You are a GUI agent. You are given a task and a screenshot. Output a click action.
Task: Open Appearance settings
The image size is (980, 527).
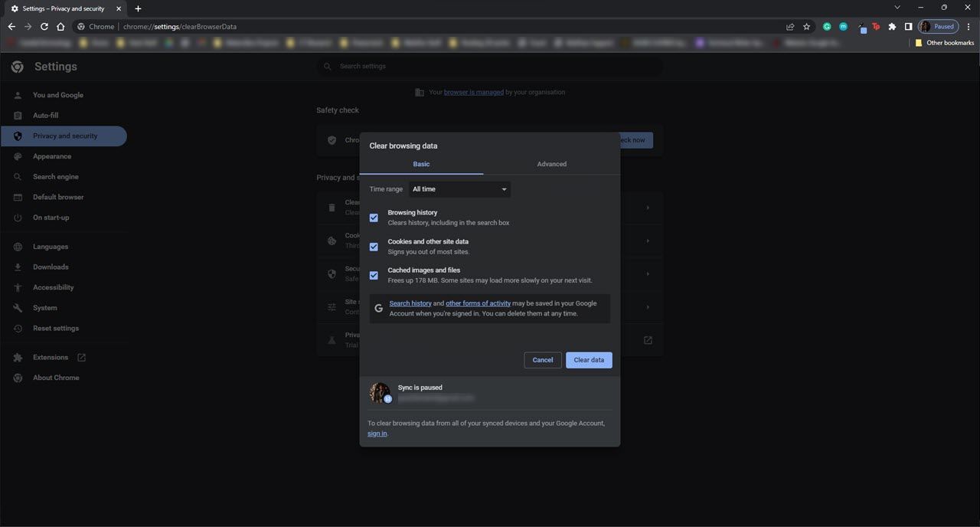tap(52, 156)
